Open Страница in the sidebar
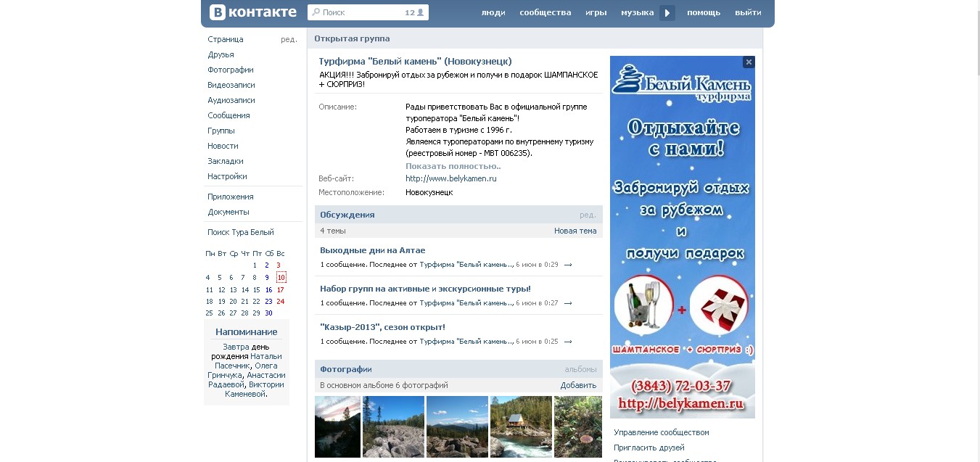Viewport: 980px width, 462px height. pos(226,39)
